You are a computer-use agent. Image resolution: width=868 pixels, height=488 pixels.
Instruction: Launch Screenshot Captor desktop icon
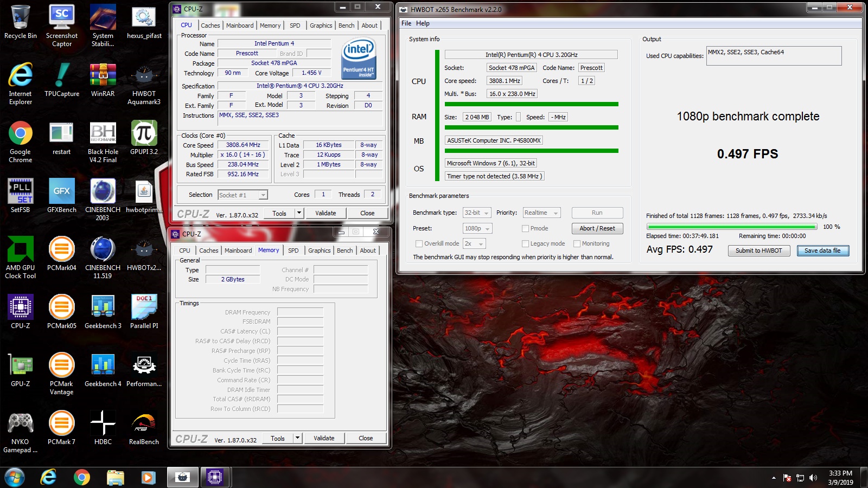coord(62,26)
